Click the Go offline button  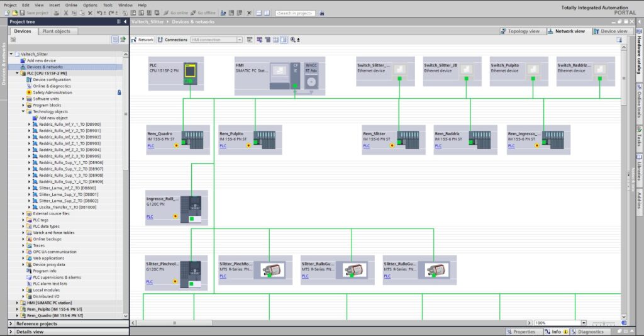pos(203,13)
